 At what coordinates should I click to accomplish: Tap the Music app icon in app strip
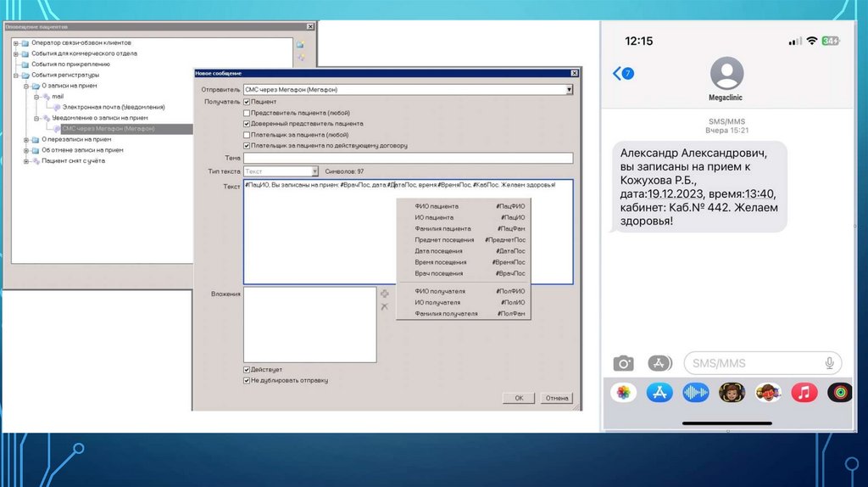point(804,393)
